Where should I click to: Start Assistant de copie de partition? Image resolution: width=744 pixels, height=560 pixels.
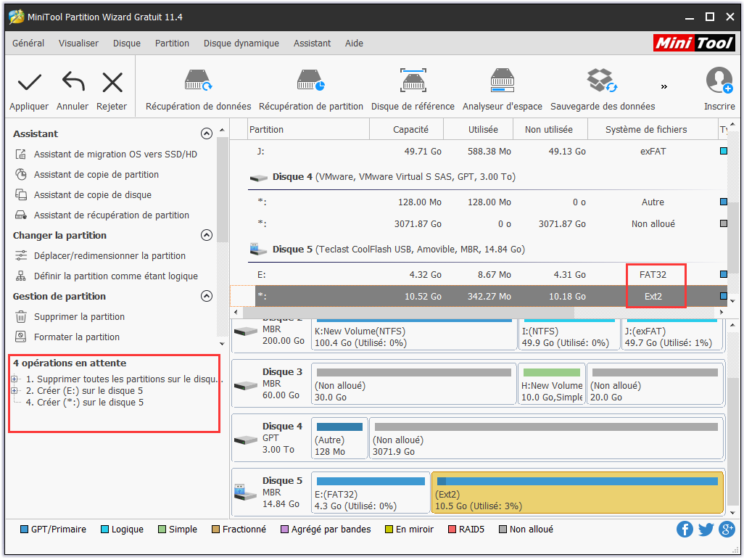96,175
